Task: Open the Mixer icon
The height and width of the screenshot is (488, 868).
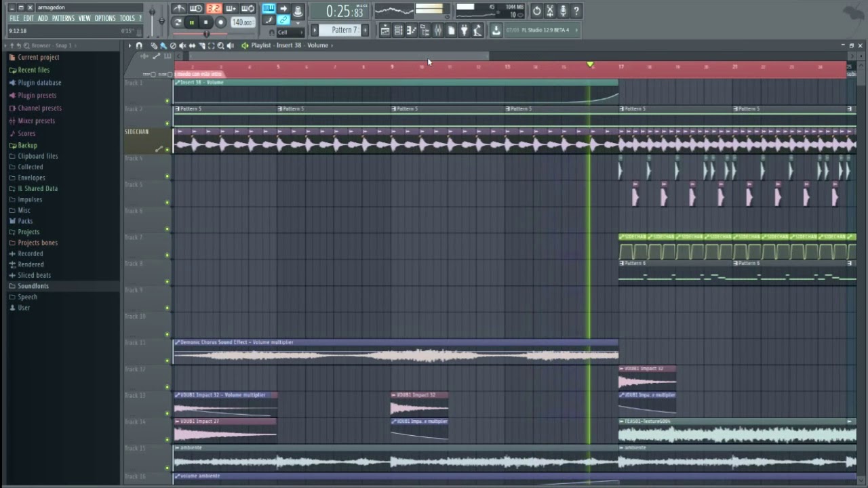Action: click(x=438, y=30)
